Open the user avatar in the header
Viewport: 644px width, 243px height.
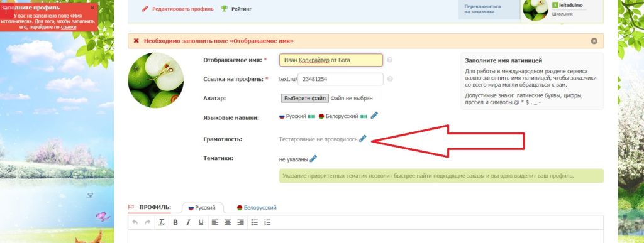tap(535, 9)
